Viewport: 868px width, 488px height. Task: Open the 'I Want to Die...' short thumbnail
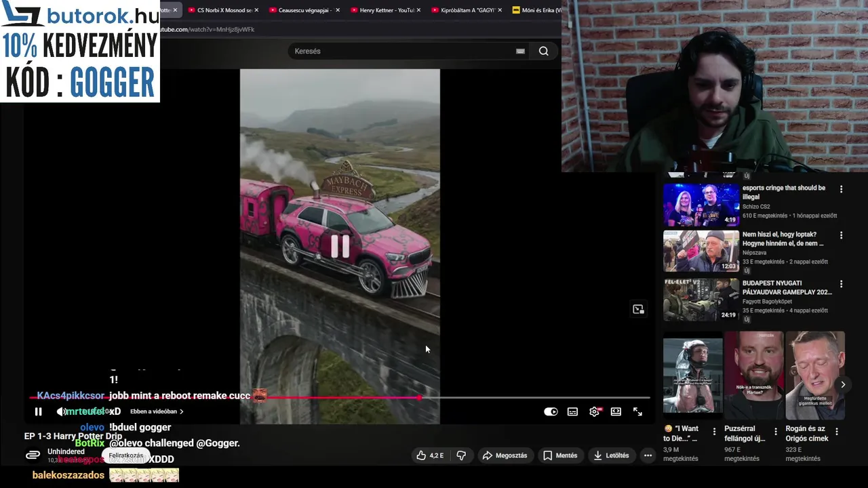[x=692, y=375]
